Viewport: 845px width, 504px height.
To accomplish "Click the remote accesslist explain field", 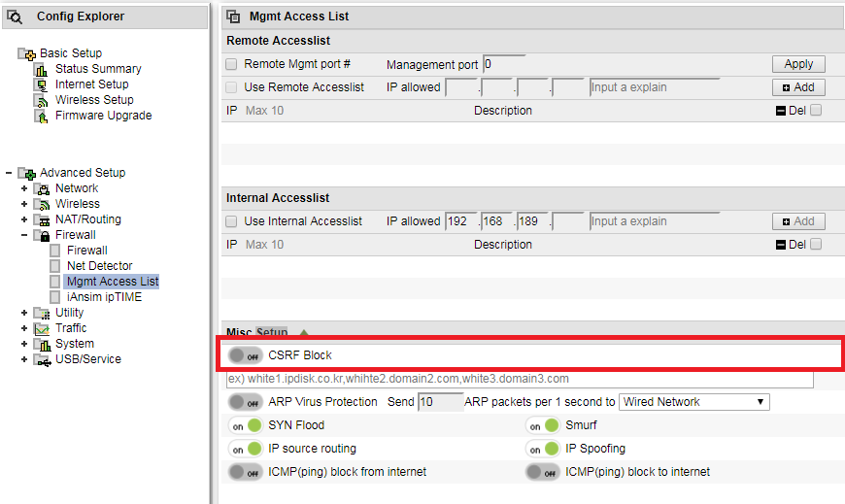I will tap(655, 87).
